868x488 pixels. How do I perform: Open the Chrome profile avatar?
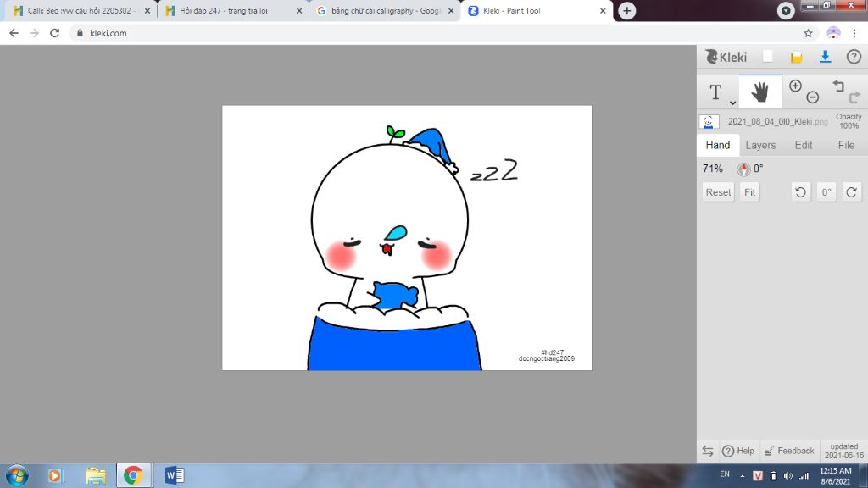click(833, 33)
